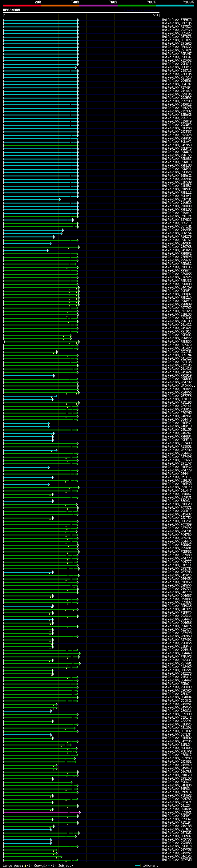The image size is (197, 868).
Task: Click the UniRef100_C5X7M3 label
Action: 177,352
